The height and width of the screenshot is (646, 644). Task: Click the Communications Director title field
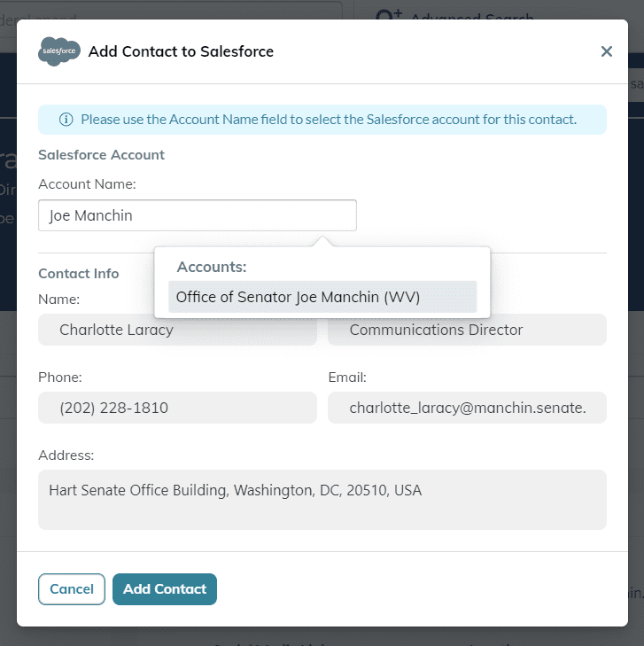(467, 331)
